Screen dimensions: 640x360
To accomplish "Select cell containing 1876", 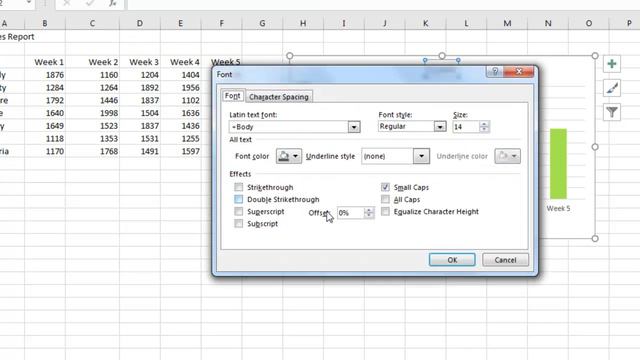I will tap(45, 75).
